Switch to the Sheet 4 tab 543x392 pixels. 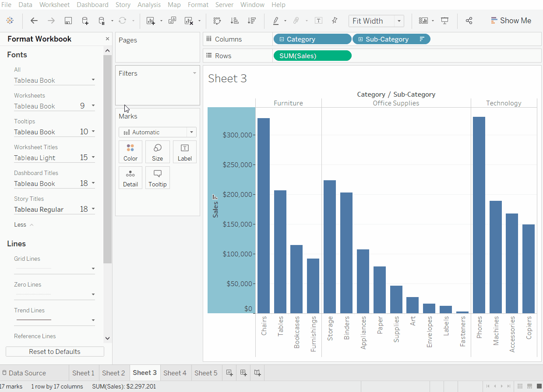tap(175, 373)
